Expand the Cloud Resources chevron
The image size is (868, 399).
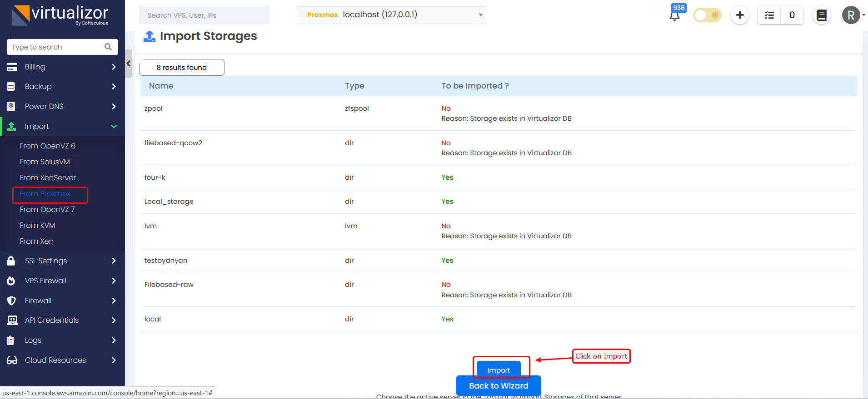tap(114, 360)
